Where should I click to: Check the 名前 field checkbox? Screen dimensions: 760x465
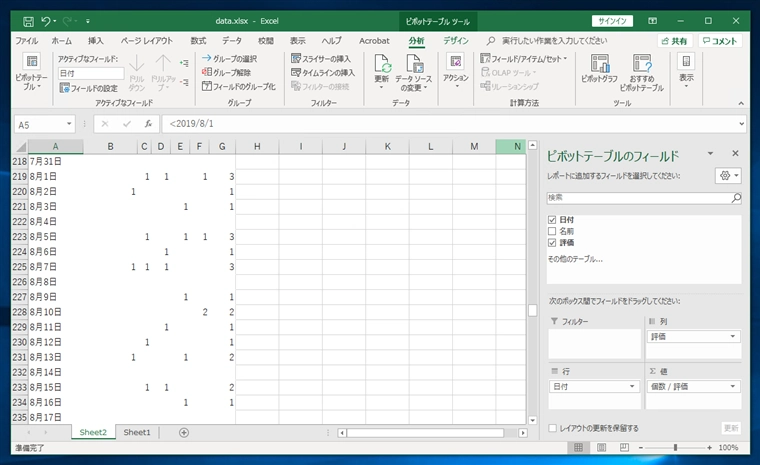click(553, 231)
